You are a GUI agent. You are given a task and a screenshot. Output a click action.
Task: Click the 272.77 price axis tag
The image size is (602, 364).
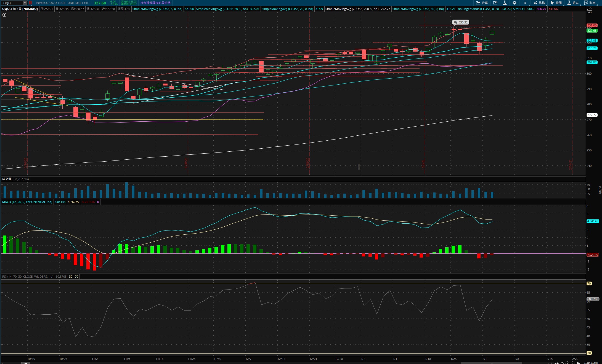592,115
